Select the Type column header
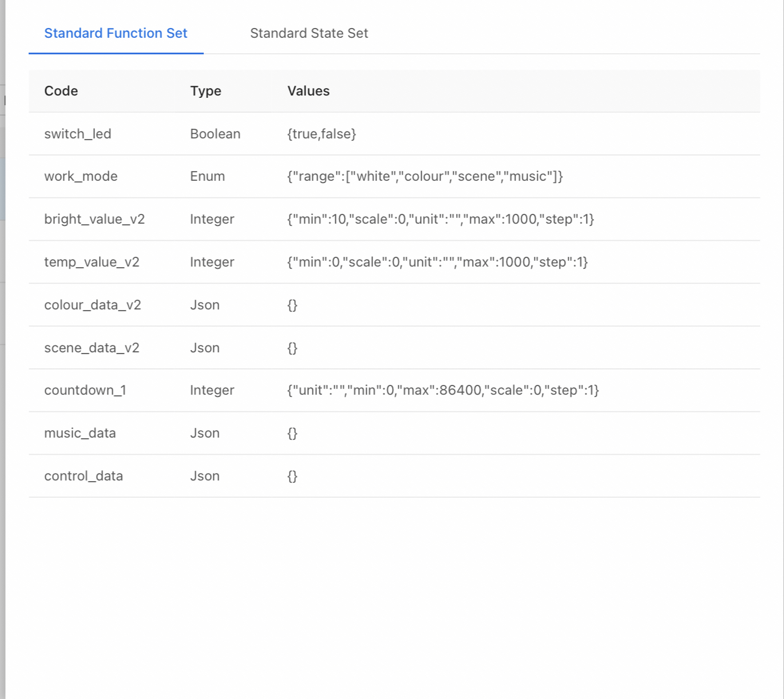Image resolution: width=784 pixels, height=699 pixels. (x=205, y=91)
